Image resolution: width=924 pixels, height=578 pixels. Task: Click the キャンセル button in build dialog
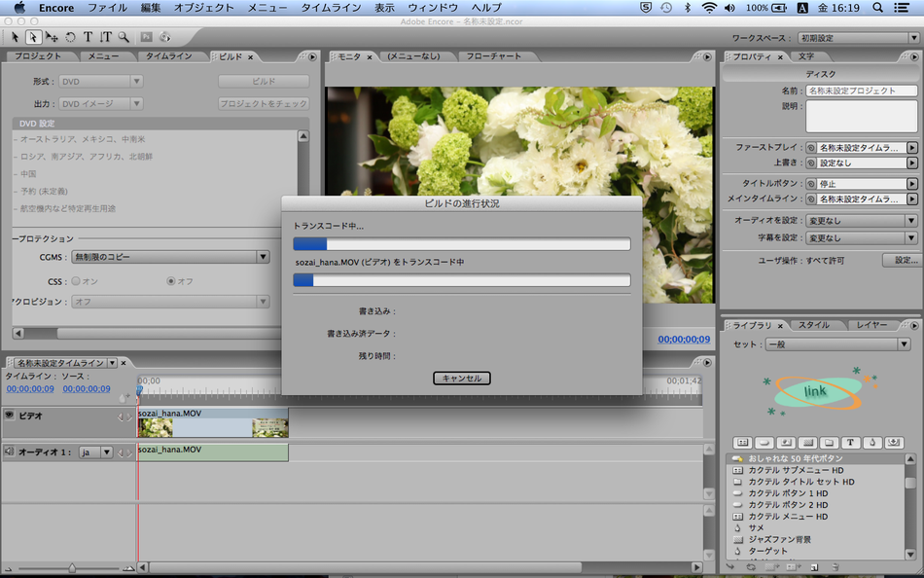pyautogui.click(x=461, y=379)
